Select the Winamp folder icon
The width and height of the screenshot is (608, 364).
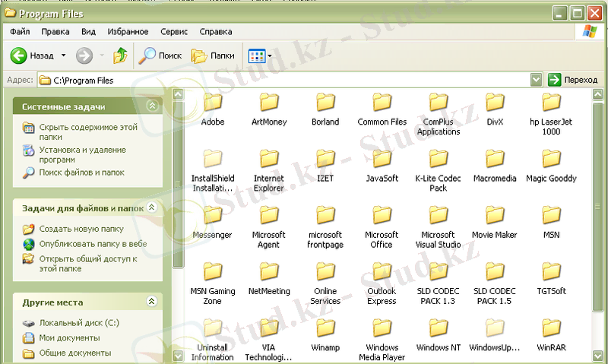pyautogui.click(x=325, y=329)
